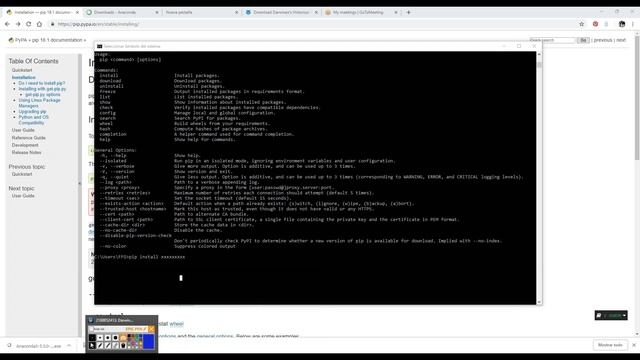
Task: Open the PyPA breadcrumb link
Action: tap(20, 40)
